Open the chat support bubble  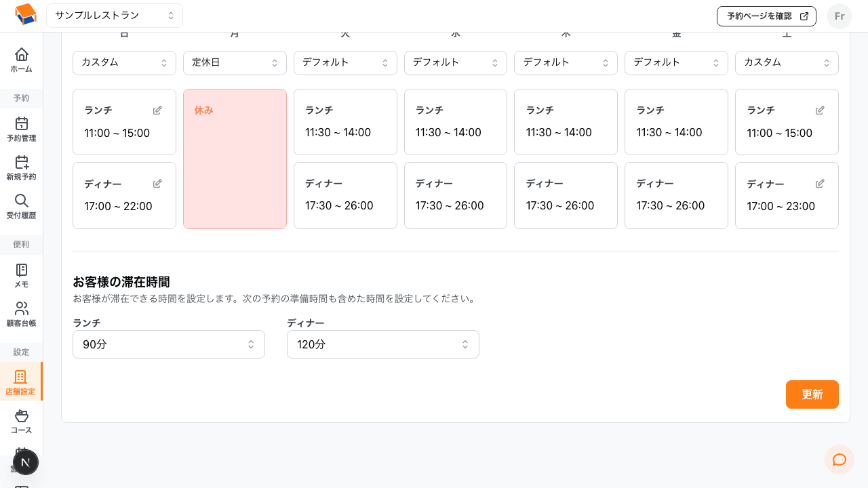click(x=840, y=460)
